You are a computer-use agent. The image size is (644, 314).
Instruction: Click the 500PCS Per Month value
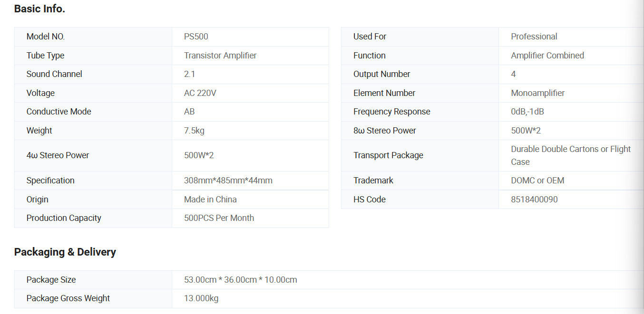[x=219, y=218]
